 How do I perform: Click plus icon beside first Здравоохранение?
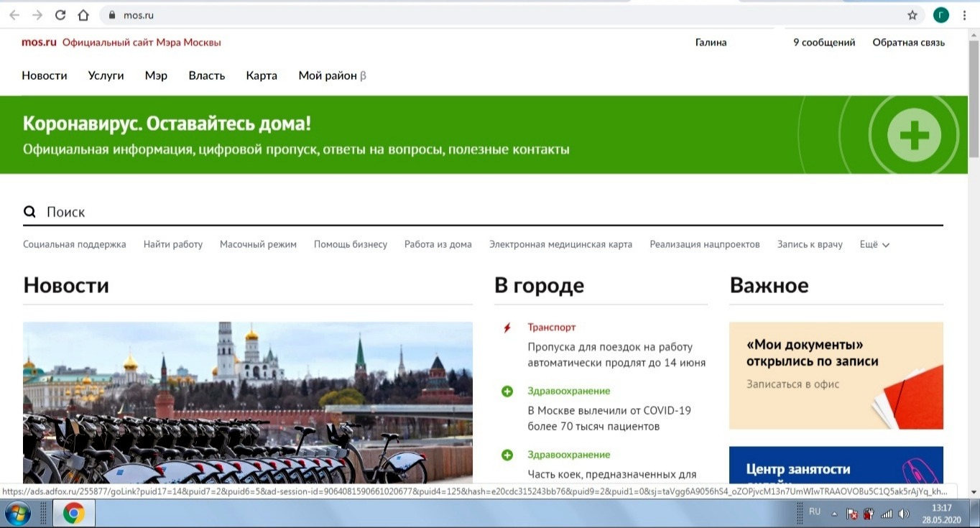(x=507, y=392)
